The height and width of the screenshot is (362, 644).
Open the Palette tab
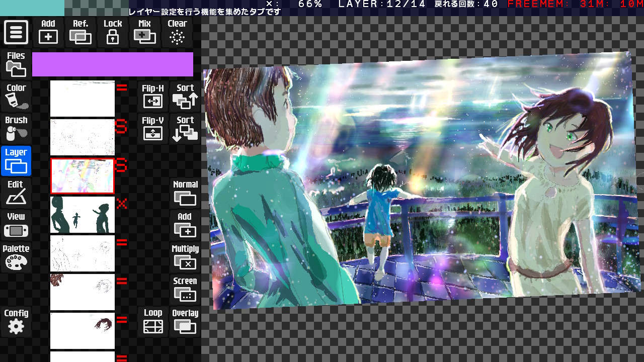pyautogui.click(x=16, y=257)
